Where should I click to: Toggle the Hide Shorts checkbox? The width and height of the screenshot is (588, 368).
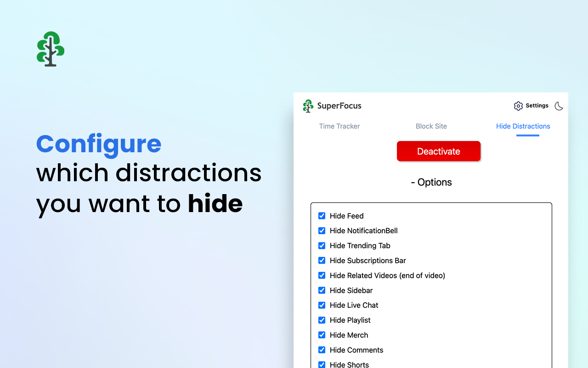click(322, 364)
